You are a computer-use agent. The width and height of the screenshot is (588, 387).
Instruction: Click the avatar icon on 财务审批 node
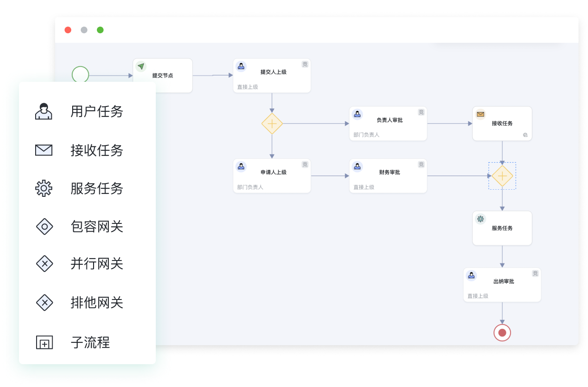point(357,166)
